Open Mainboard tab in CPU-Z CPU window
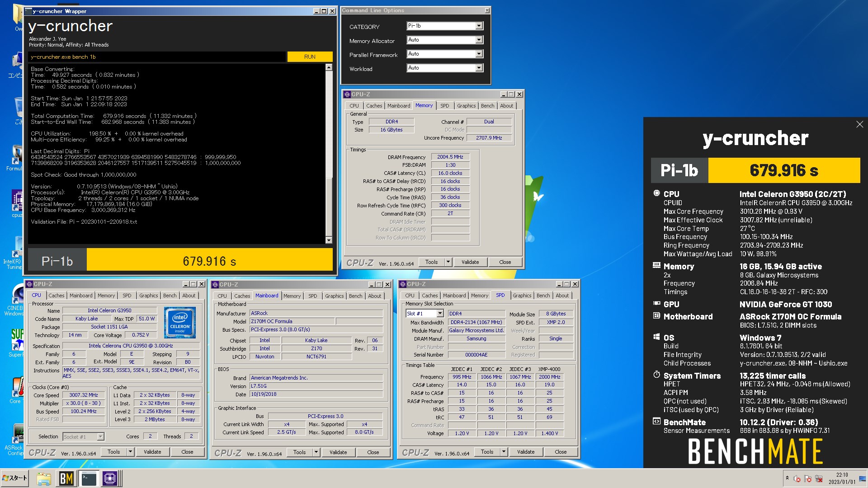The height and width of the screenshot is (488, 868). coord(81,296)
